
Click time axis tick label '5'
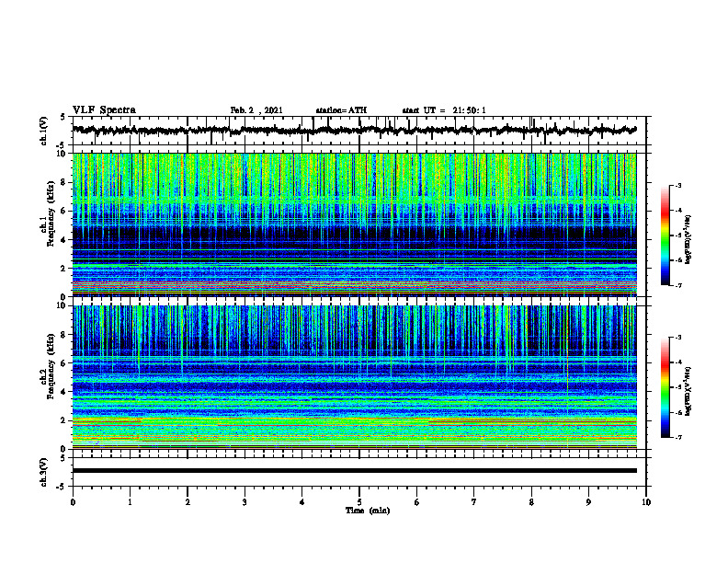[359, 502]
